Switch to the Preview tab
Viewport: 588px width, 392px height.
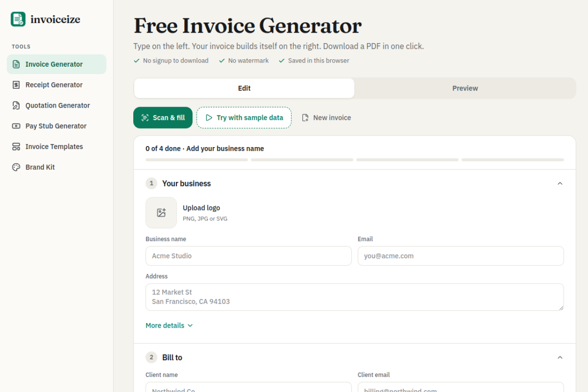(465, 88)
